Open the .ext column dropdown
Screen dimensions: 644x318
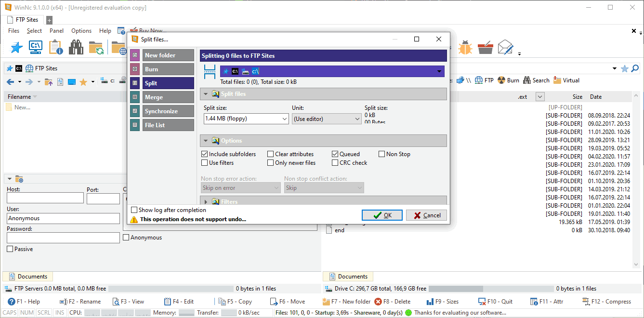coord(540,96)
